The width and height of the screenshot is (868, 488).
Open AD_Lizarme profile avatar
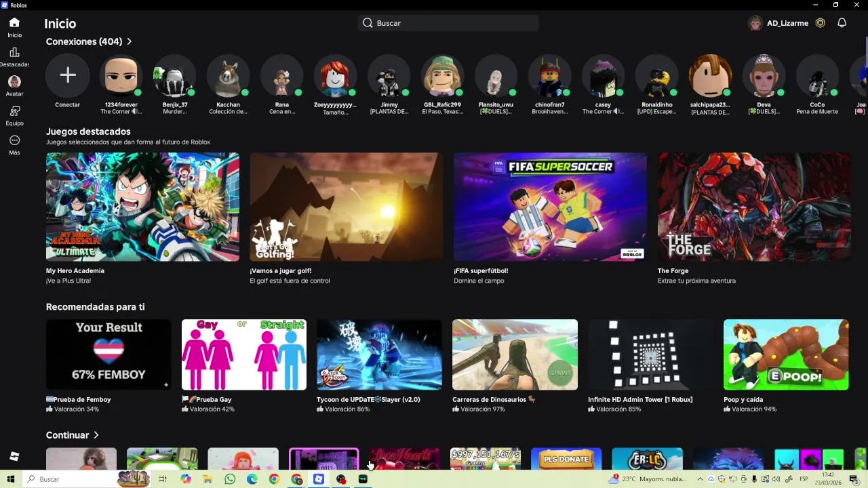tap(755, 23)
